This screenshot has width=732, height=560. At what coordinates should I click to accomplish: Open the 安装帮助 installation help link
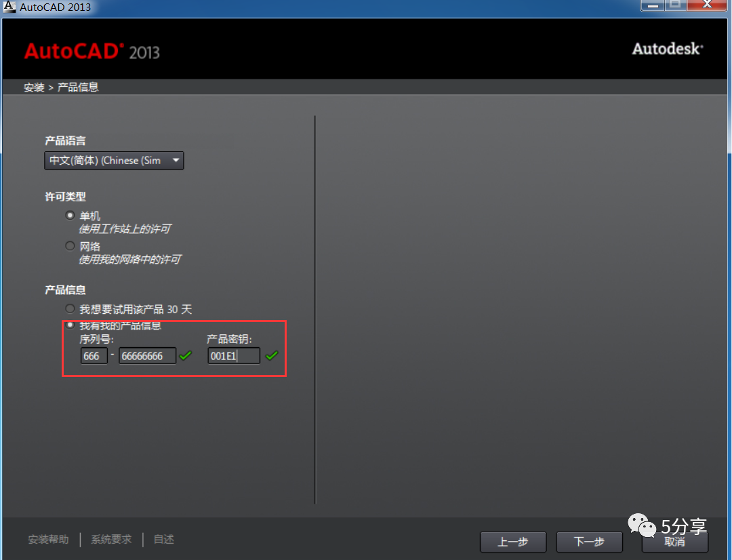pyautogui.click(x=48, y=540)
